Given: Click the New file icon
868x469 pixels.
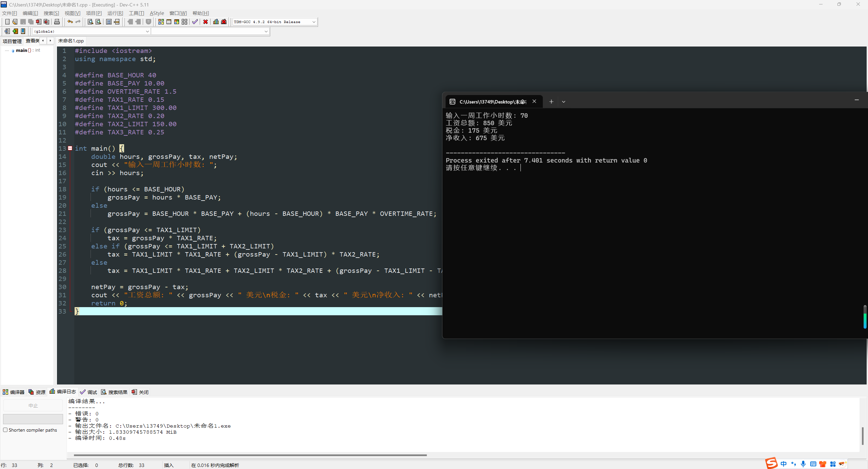Looking at the screenshot, I should [7, 22].
